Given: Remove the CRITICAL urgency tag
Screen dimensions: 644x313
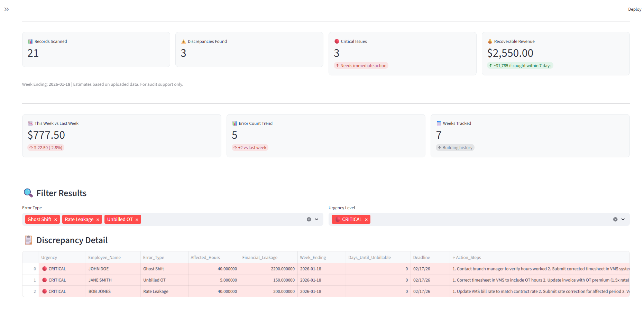Looking at the screenshot, I should click(x=366, y=220).
